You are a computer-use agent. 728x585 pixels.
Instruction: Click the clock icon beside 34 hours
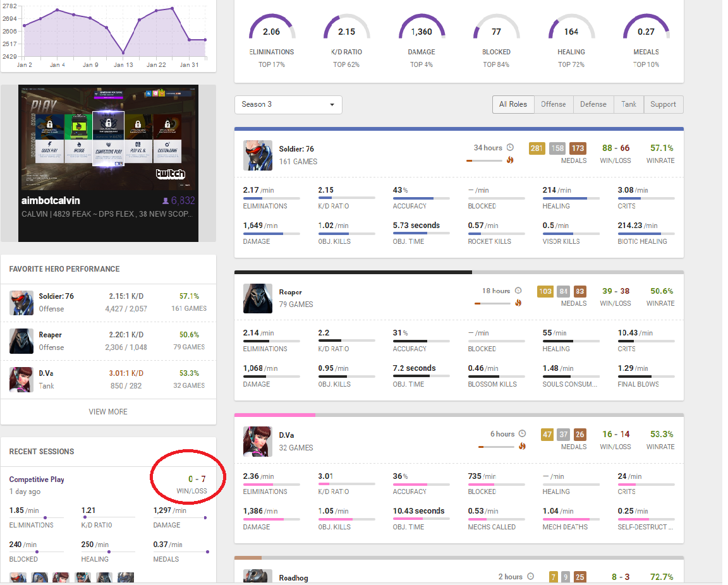coord(510,148)
